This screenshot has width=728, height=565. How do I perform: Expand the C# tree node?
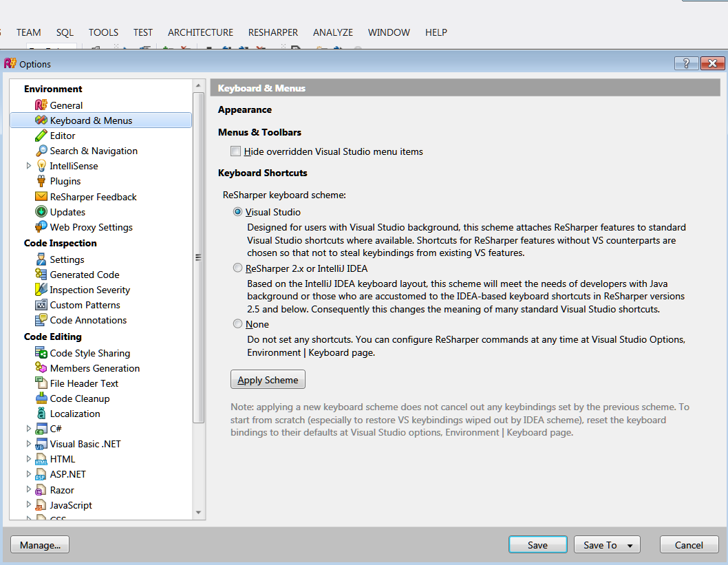(x=28, y=429)
